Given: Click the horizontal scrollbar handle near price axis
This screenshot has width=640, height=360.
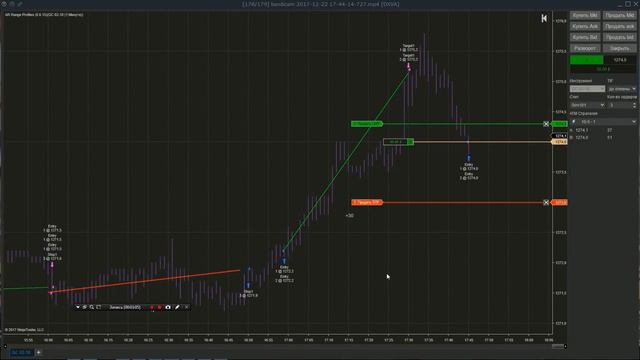Looking at the screenshot, I should [558, 346].
